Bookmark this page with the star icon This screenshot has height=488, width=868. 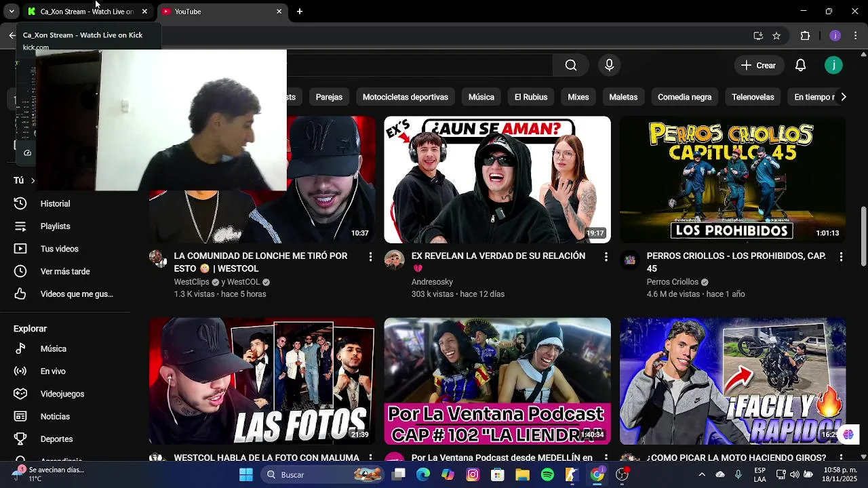pyautogui.click(x=776, y=35)
